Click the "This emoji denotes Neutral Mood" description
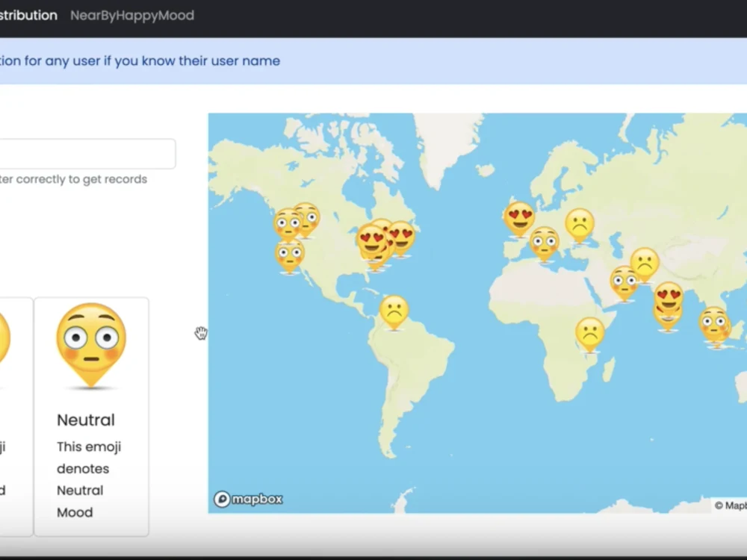Screen dimensions: 747x560 tap(89, 479)
